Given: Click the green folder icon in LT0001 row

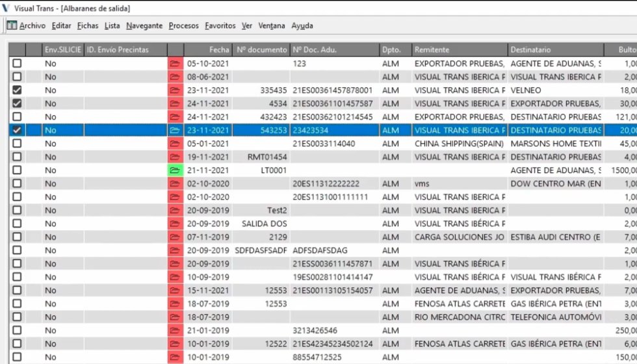Looking at the screenshot, I should [175, 170].
